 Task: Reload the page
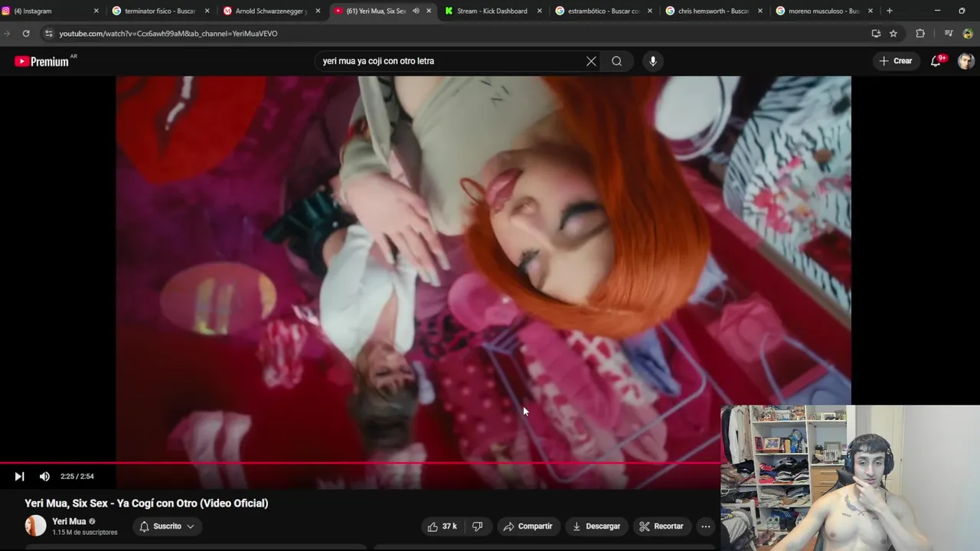(x=26, y=34)
